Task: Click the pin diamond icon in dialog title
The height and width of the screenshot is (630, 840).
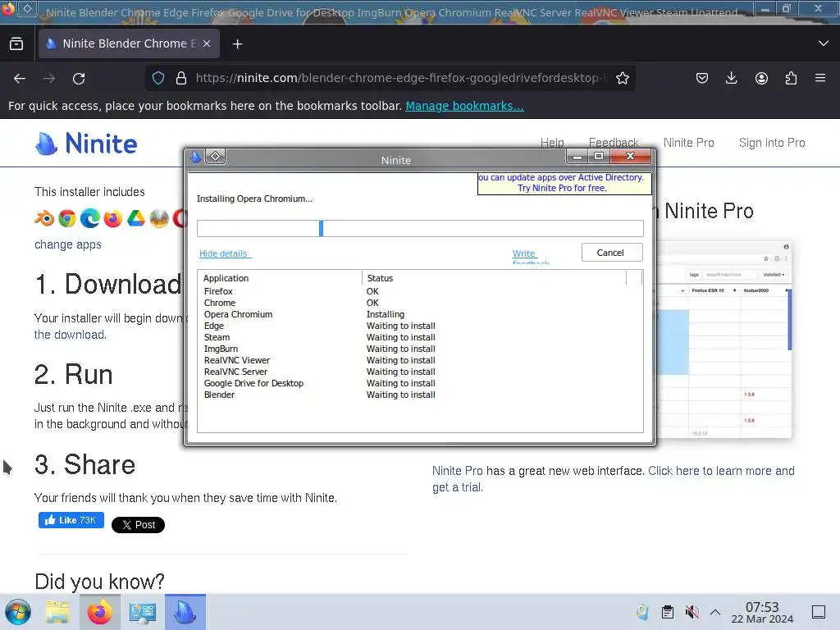Action: point(216,157)
